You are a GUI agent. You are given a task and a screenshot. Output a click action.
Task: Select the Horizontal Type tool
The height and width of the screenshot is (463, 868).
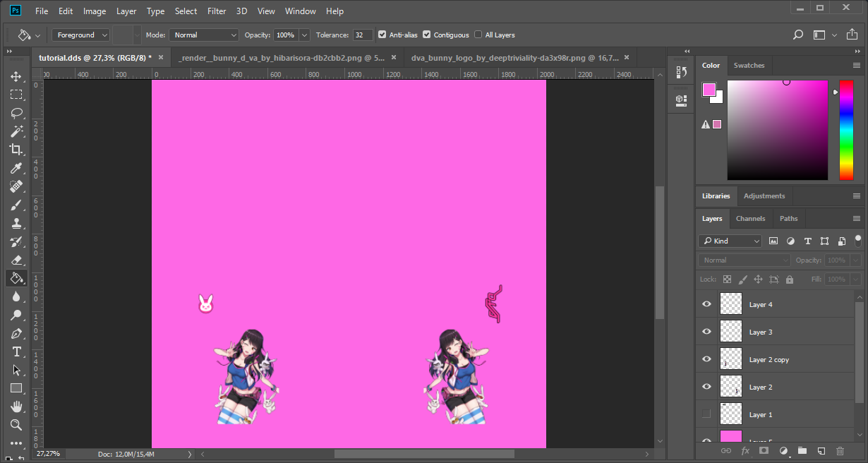pos(16,351)
